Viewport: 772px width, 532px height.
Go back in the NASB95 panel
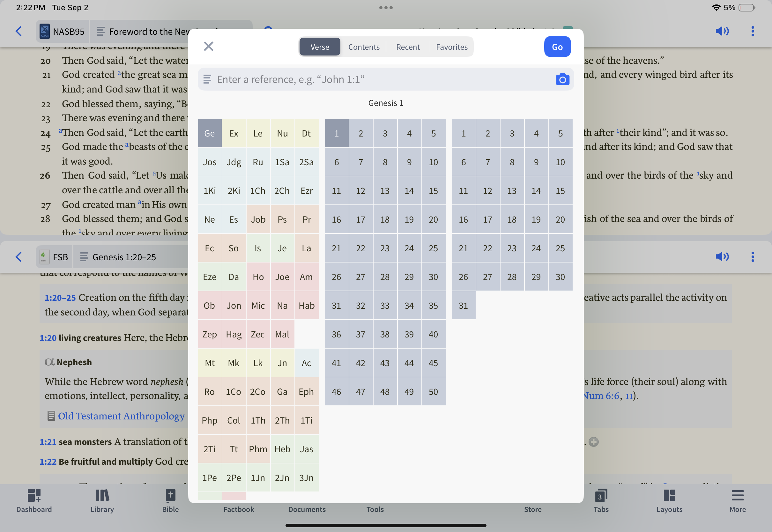19,31
